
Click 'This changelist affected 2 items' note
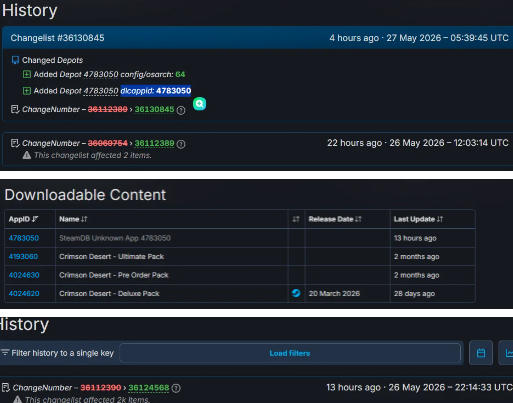tap(93, 155)
